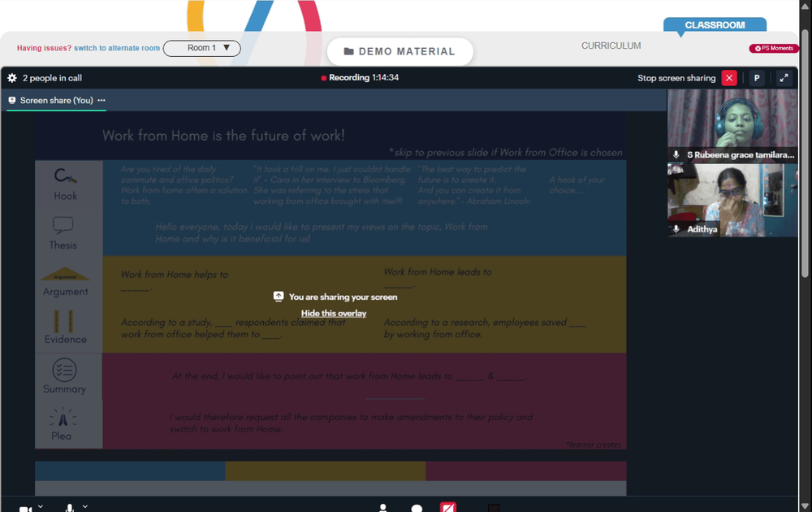Stop screen sharing with red X button
Image resolution: width=812 pixels, height=512 pixels.
[x=729, y=78]
